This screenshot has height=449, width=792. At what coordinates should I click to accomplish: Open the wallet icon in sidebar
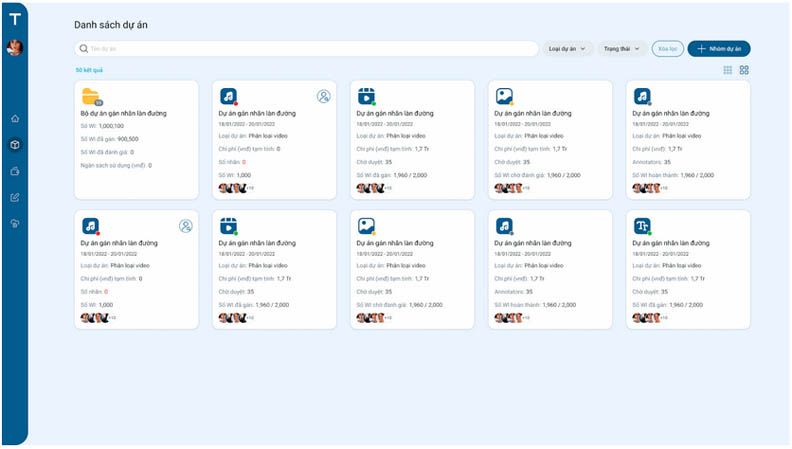[15, 171]
